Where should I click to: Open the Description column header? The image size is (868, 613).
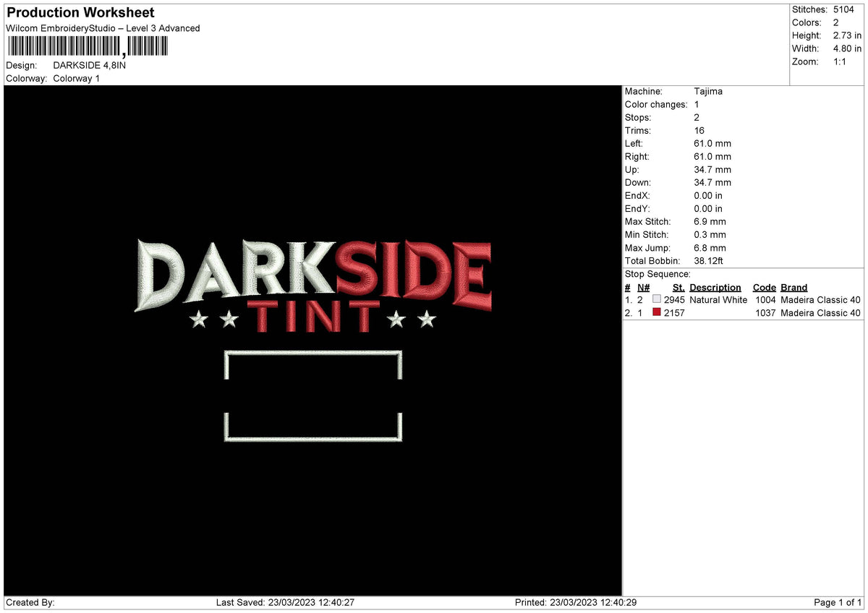[715, 287]
